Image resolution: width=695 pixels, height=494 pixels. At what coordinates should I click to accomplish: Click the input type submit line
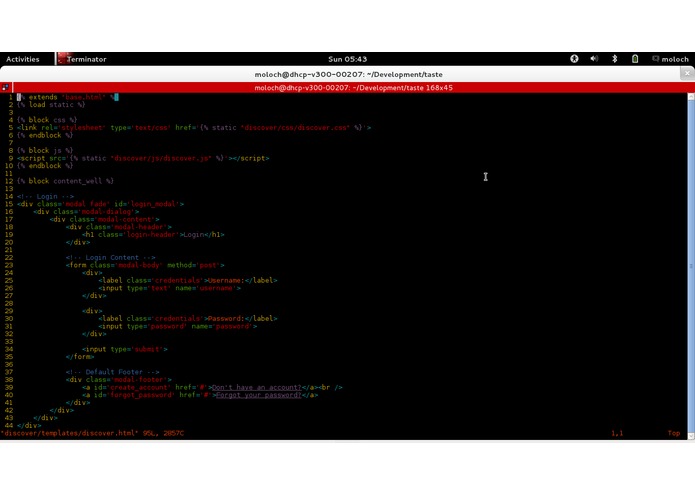coord(125,349)
